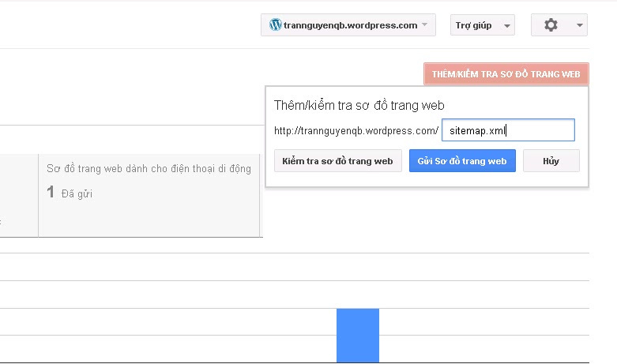Expand the arrow next to the gear
This screenshot has height=364, width=617.
580,25
